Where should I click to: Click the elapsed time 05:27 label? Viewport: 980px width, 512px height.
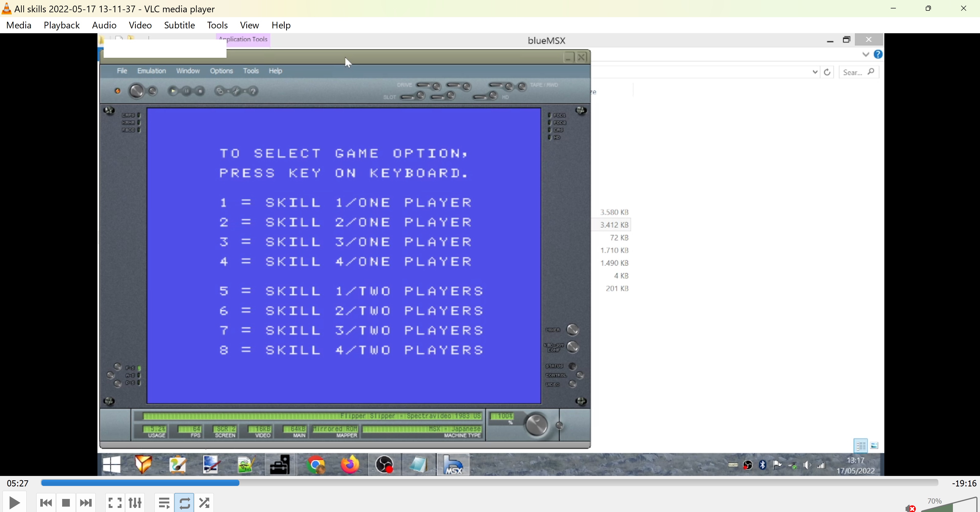[x=17, y=483]
